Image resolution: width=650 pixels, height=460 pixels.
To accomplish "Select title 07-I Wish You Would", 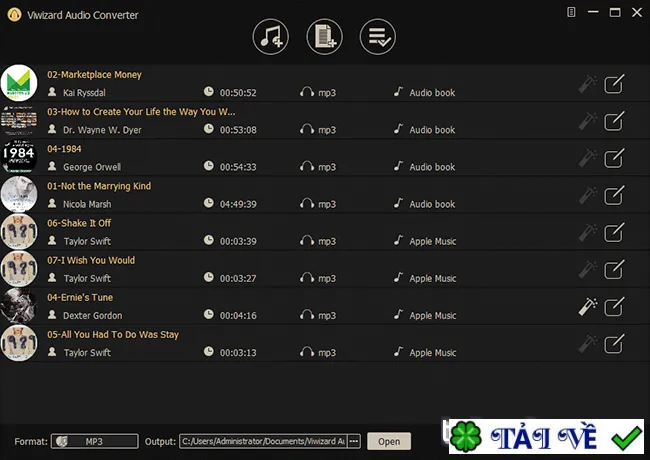I will pos(91,260).
